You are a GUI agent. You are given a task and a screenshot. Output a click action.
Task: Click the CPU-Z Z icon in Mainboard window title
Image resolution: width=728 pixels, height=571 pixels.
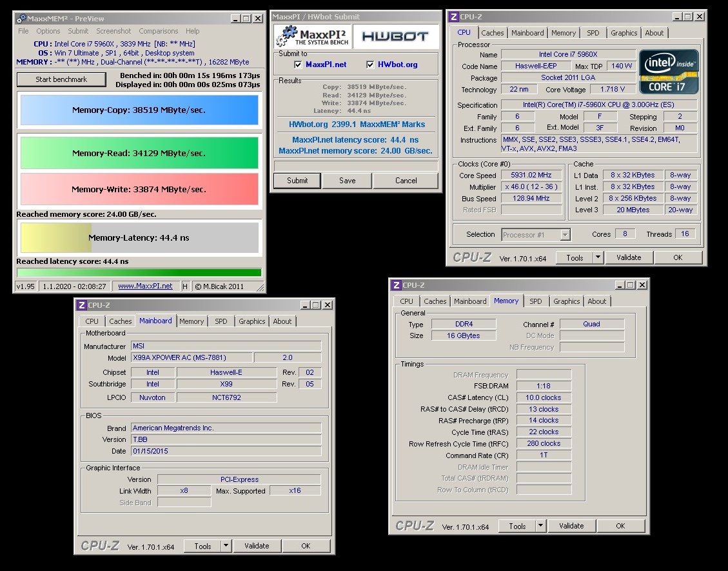point(81,305)
